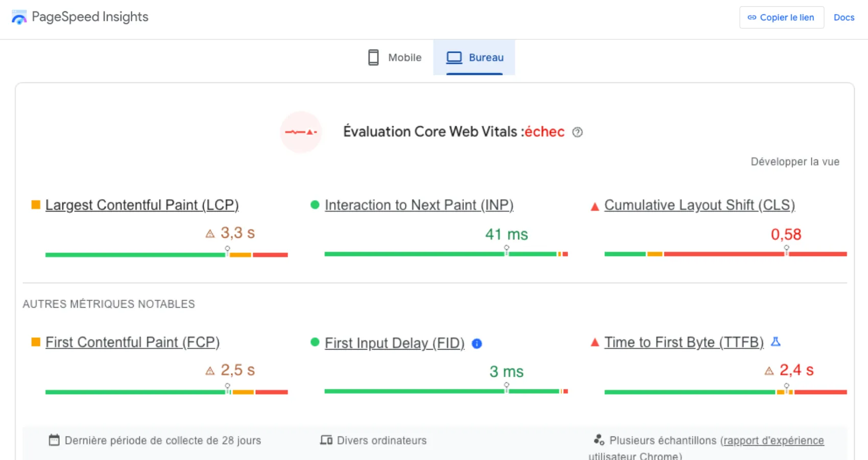Click the Bureau laptop icon
This screenshot has height=460, width=868.
tap(454, 57)
